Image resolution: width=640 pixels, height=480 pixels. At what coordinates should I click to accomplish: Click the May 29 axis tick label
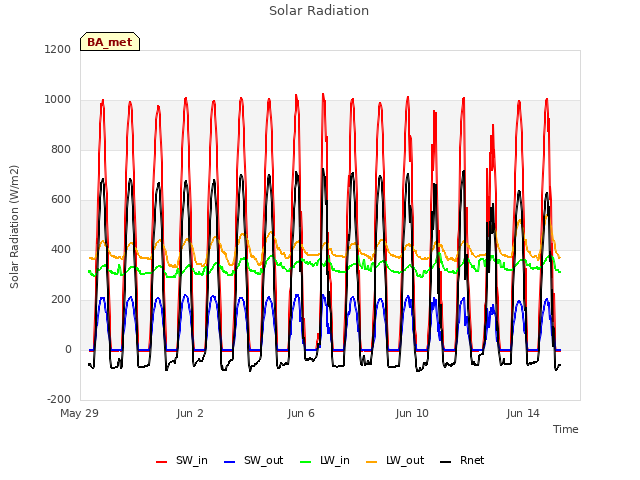(x=80, y=413)
